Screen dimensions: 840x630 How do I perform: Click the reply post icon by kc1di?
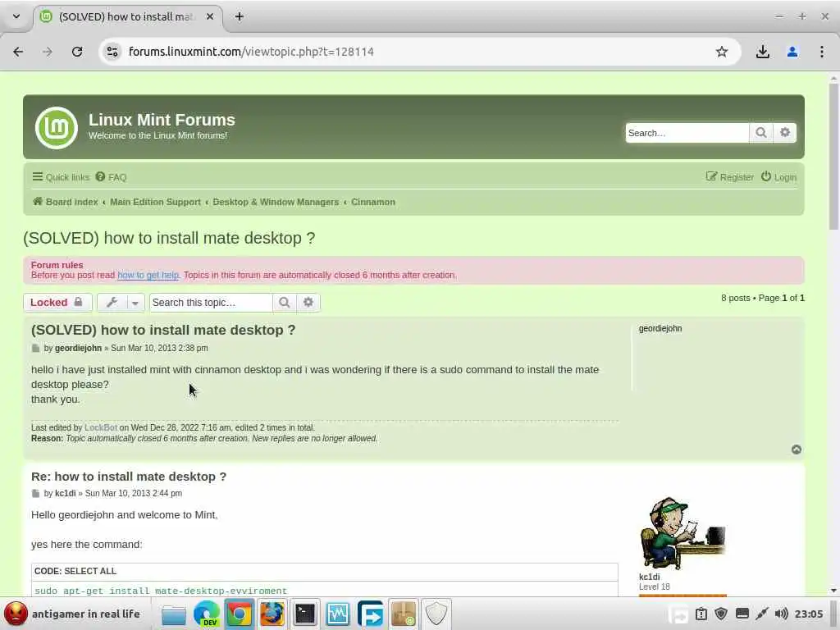pos(36,494)
